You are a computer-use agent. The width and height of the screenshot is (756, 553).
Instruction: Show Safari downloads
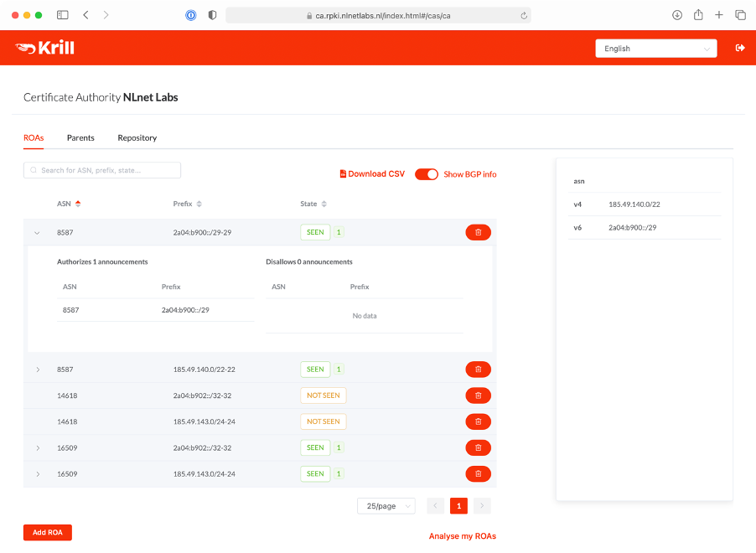tap(677, 15)
